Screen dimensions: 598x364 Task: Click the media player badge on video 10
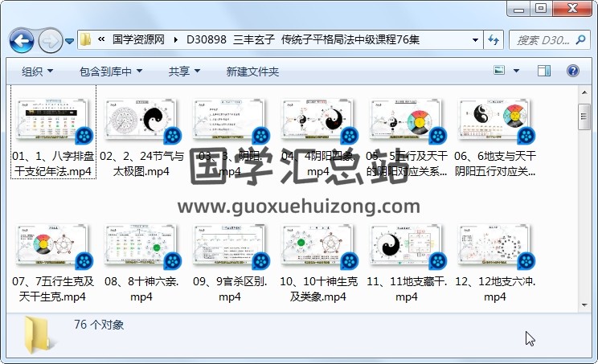(350, 261)
